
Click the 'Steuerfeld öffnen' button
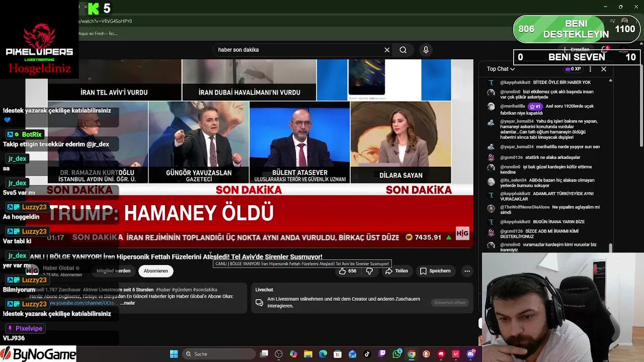450,303
